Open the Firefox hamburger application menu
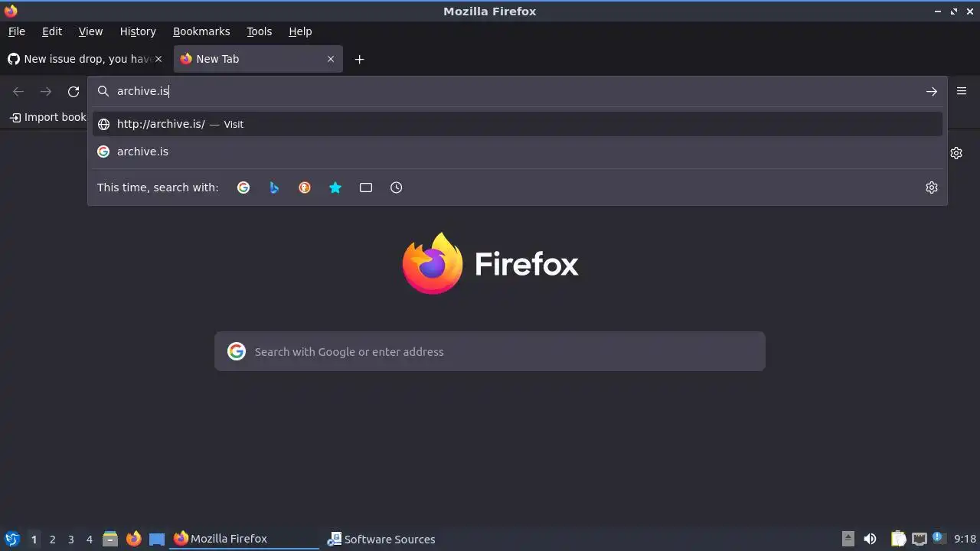The image size is (980, 551). tap(962, 91)
